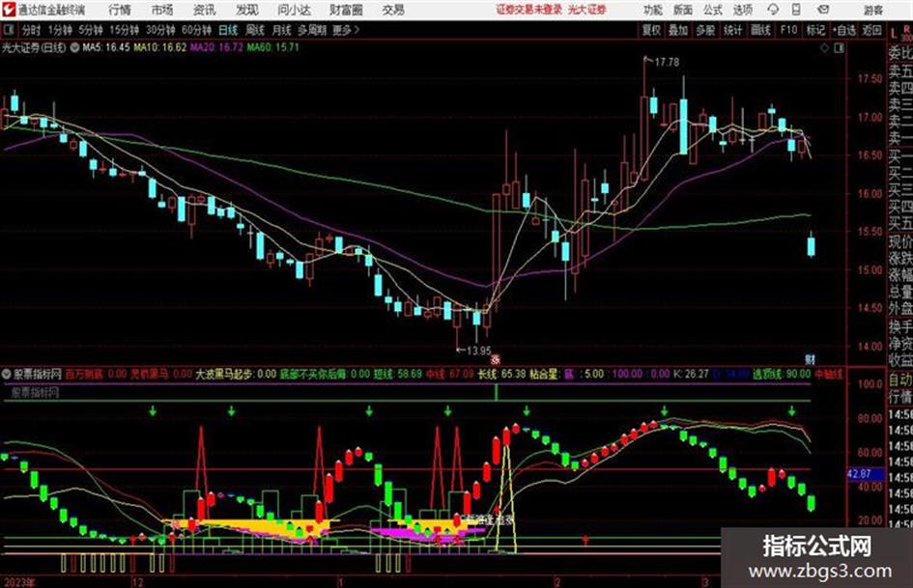
Task: Switch to the 1分钟 period tab
Action: click(59, 30)
